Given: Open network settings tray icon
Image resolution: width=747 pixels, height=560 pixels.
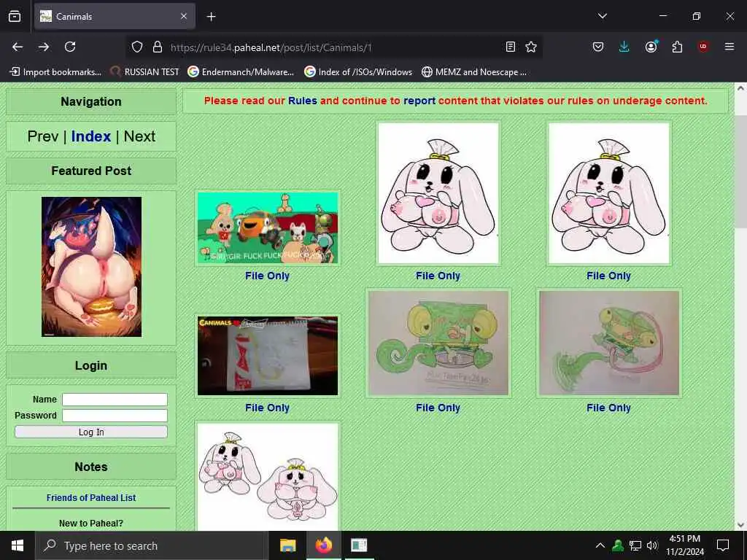Looking at the screenshot, I should coord(635,545).
